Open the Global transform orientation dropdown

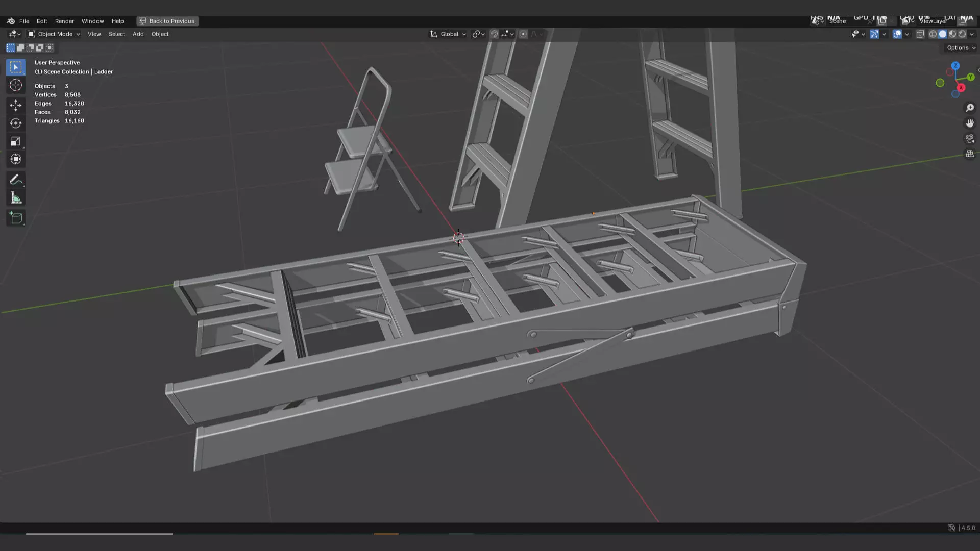pyautogui.click(x=449, y=34)
